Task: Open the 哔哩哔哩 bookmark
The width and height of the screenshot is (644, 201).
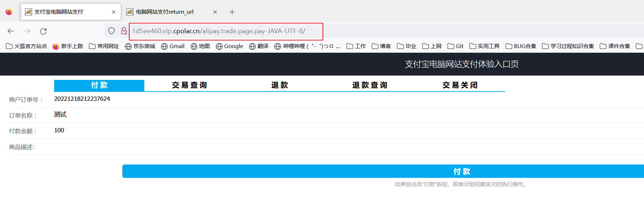Action: tap(307, 46)
